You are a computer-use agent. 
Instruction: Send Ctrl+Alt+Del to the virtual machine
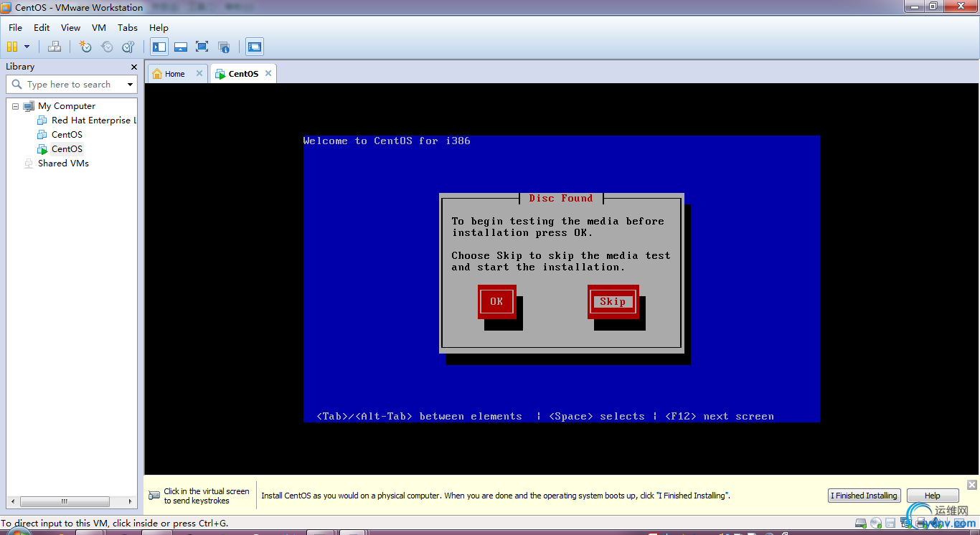point(55,47)
